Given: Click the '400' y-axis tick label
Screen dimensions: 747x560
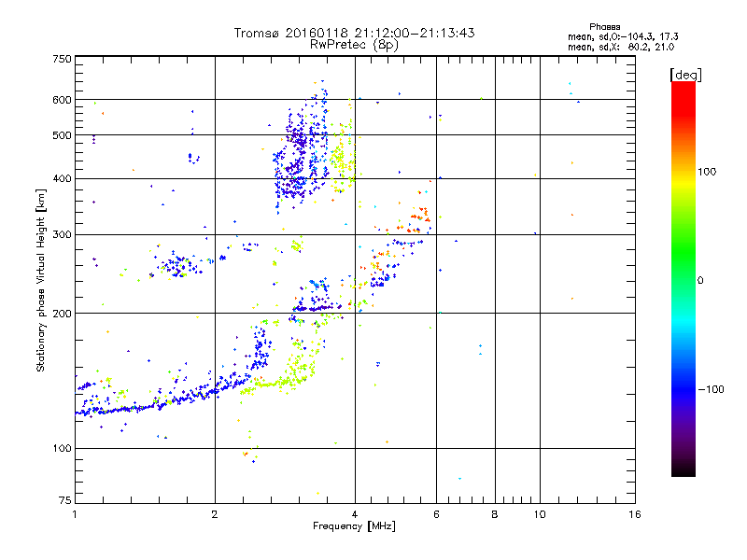Looking at the screenshot, I should point(62,179).
